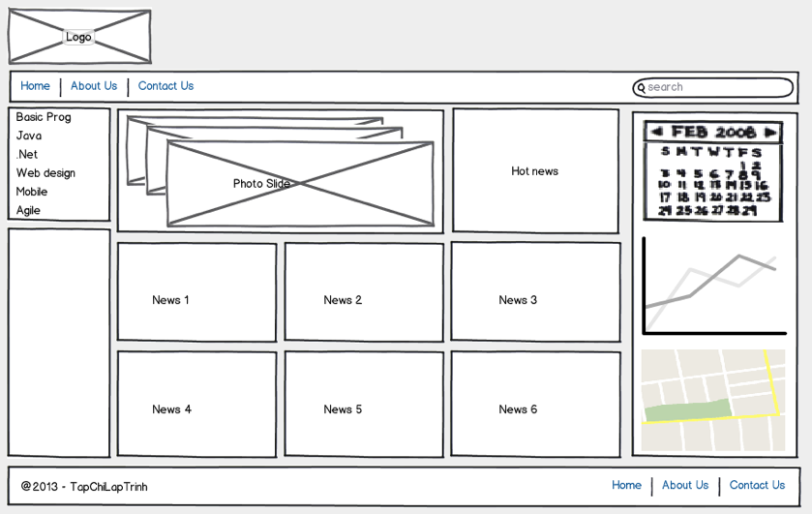Select Agile in the sidebar
This screenshot has width=812, height=514.
[28, 210]
